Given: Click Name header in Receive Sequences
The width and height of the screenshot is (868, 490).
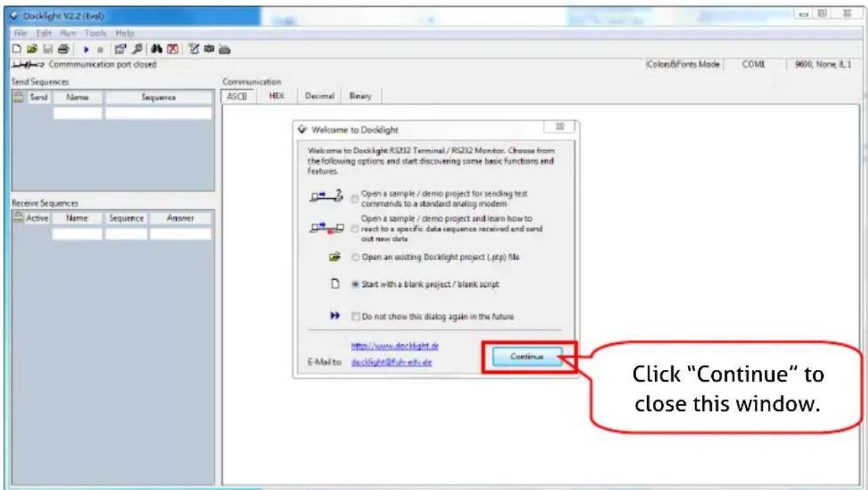Looking at the screenshot, I should point(78,217).
